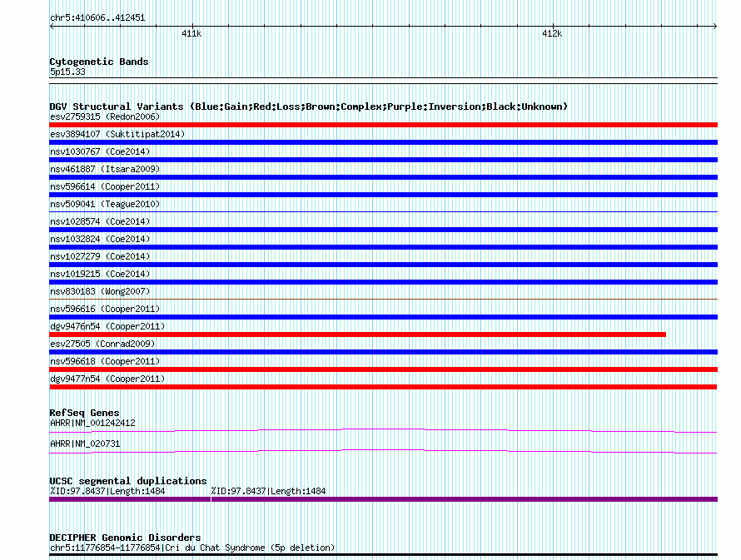Open variant nsv1032824 (Coe2014) label

[x=100, y=239]
